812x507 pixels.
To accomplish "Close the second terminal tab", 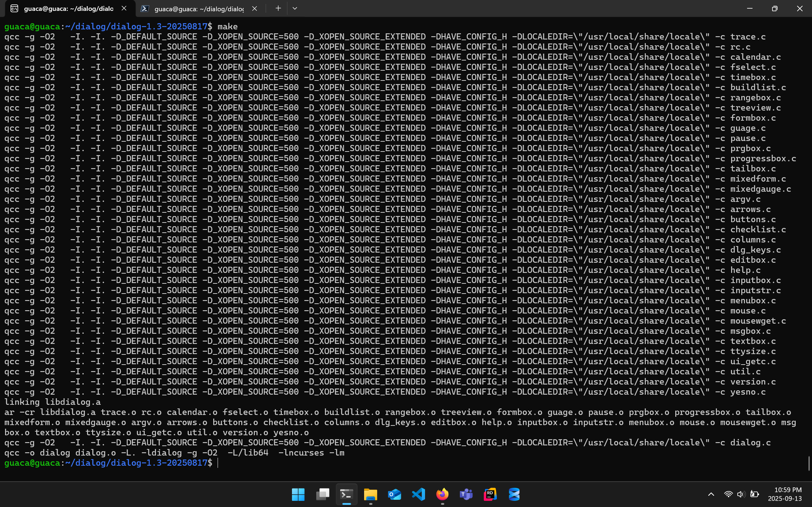I will pos(255,9).
